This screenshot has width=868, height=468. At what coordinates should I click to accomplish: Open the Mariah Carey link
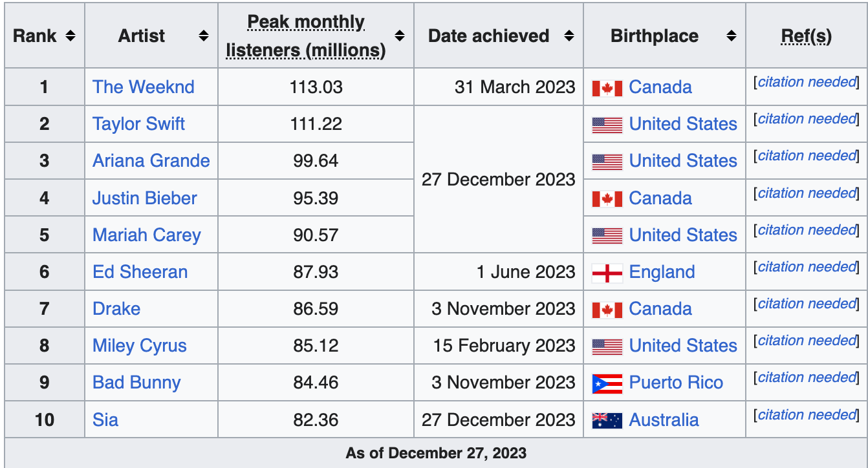point(146,235)
